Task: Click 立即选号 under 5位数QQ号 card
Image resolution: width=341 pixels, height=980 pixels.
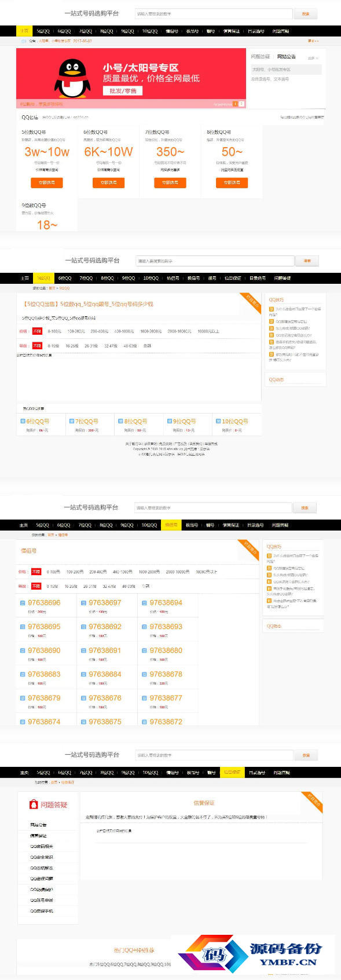Action: pos(46,182)
